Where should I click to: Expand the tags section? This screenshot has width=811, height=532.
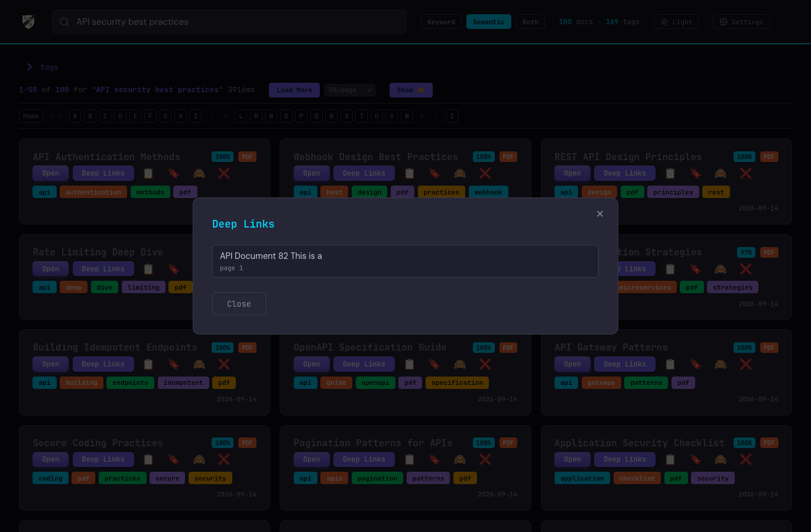(43, 67)
